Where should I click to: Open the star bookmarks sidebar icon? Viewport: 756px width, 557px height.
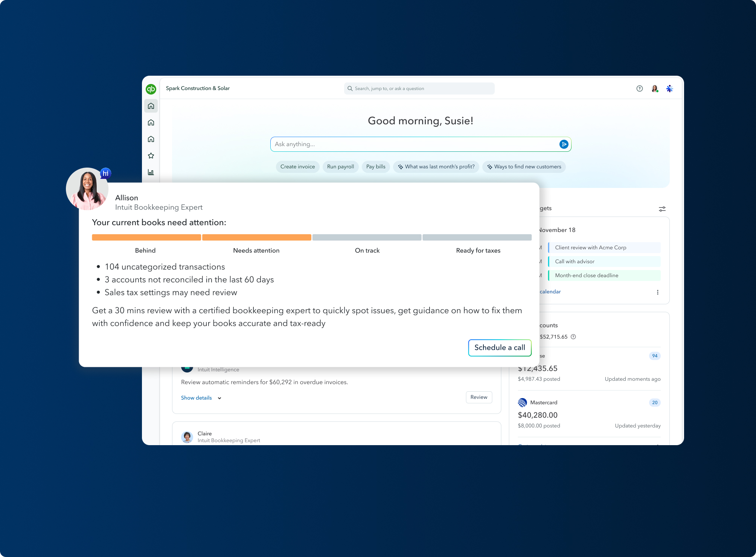click(x=151, y=156)
